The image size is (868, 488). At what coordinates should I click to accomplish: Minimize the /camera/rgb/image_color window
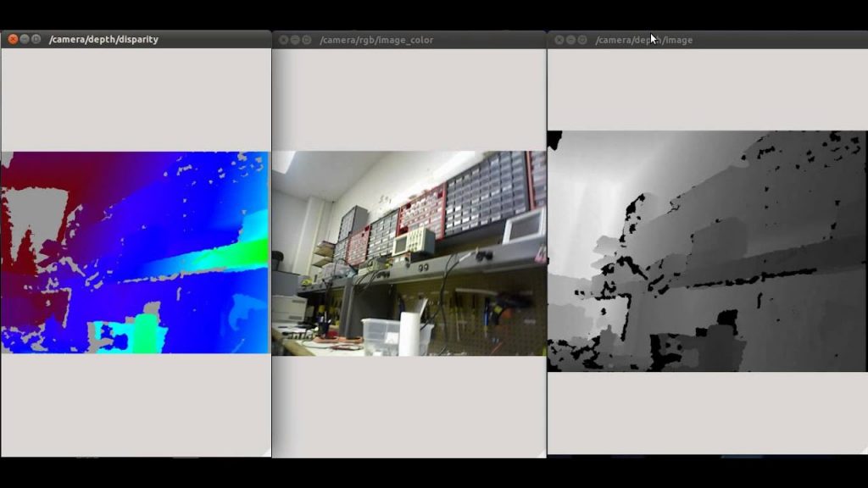pyautogui.click(x=295, y=40)
